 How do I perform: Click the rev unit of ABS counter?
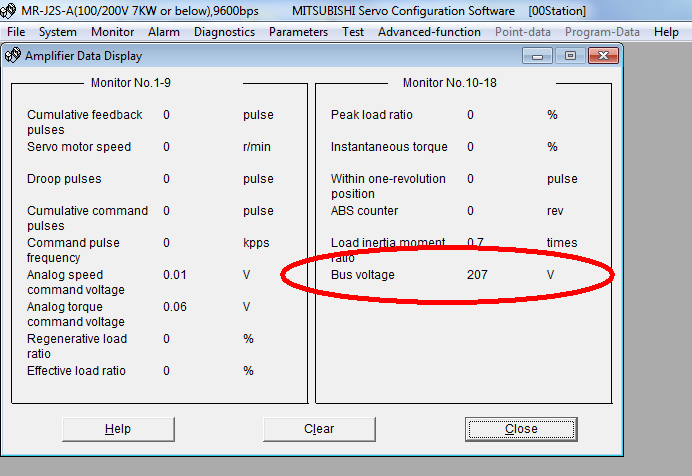coord(555,211)
